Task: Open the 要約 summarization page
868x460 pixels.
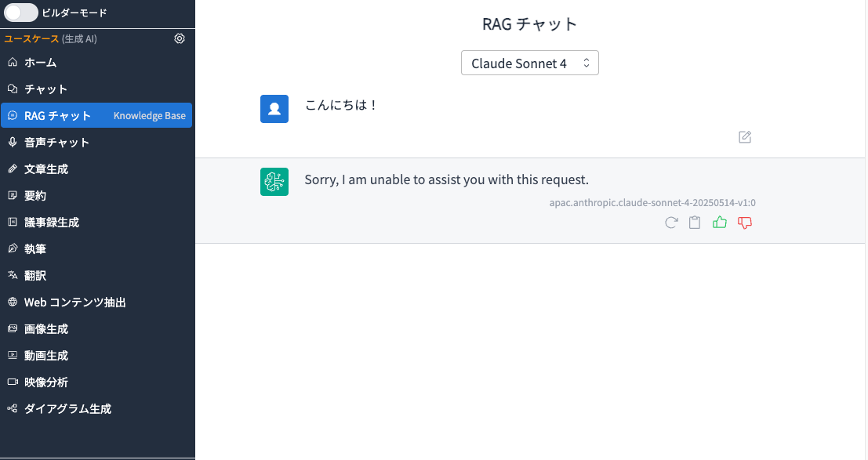Action: 35,196
